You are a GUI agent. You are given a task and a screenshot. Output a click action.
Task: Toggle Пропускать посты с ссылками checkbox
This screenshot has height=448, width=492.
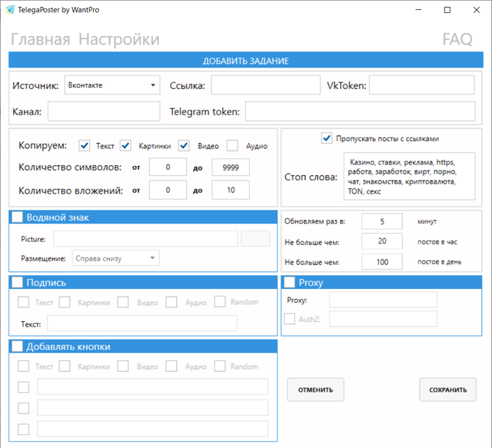[327, 138]
